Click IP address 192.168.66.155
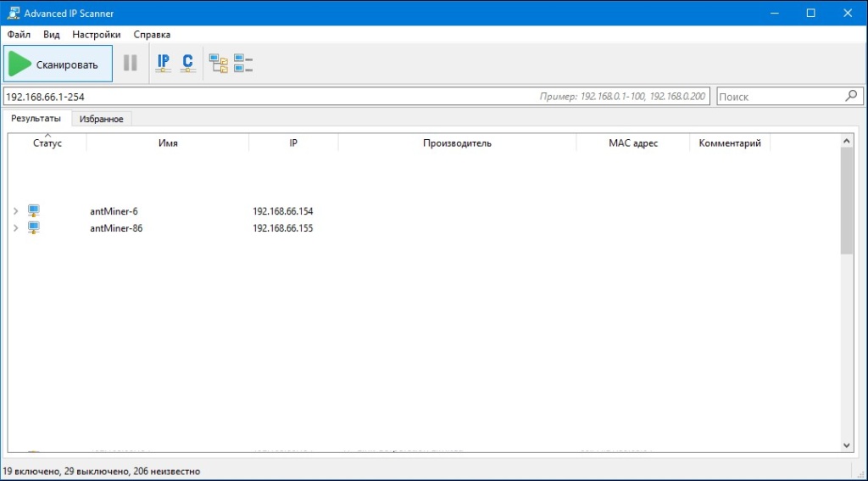This screenshot has width=868, height=481. click(283, 228)
